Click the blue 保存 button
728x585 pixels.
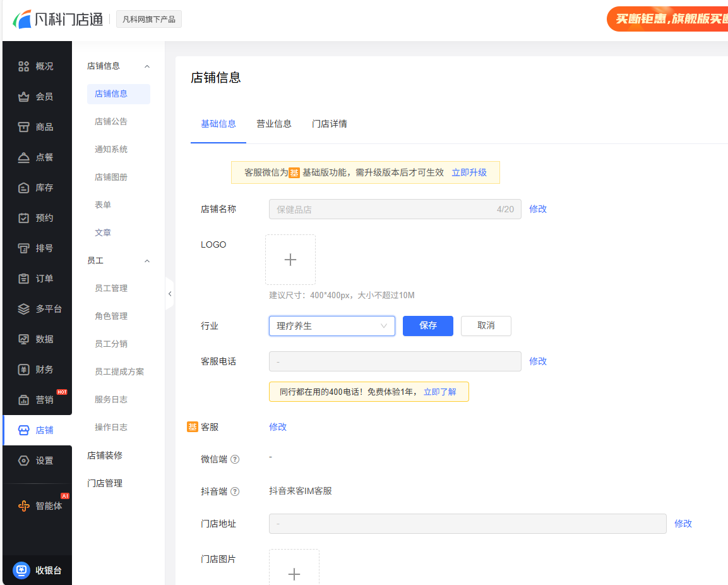click(427, 326)
